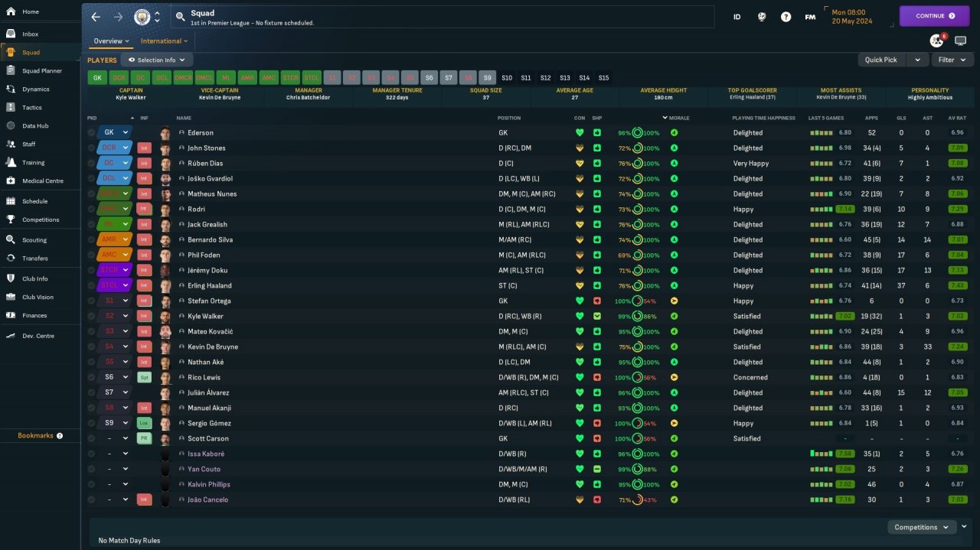This screenshot has width=980, height=550.
Task: Select the S6 substitute slot
Action: (430, 77)
